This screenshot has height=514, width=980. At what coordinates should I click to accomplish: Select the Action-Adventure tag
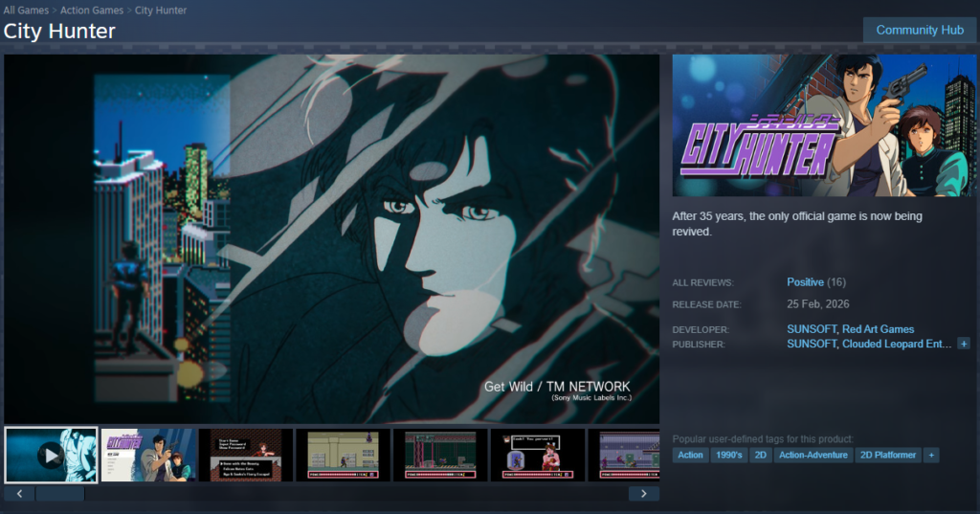[813, 456]
